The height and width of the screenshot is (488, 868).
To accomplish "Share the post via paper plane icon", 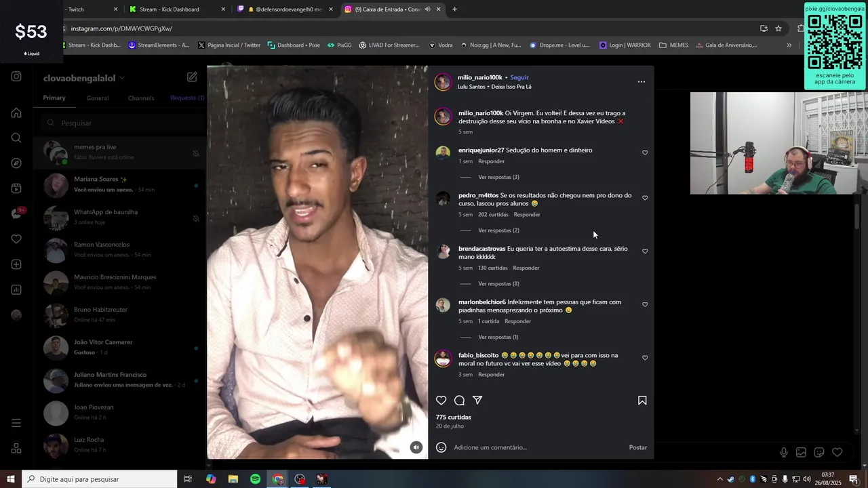I will point(477,401).
